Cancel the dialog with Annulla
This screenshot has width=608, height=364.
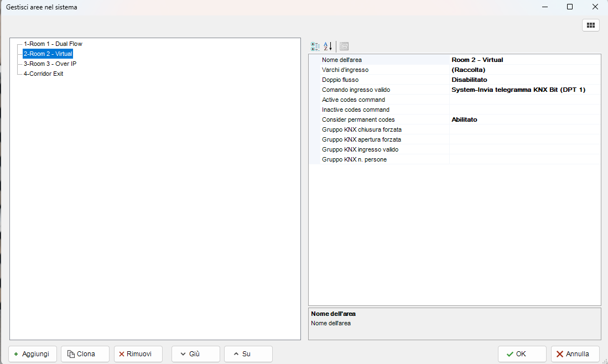coord(575,354)
